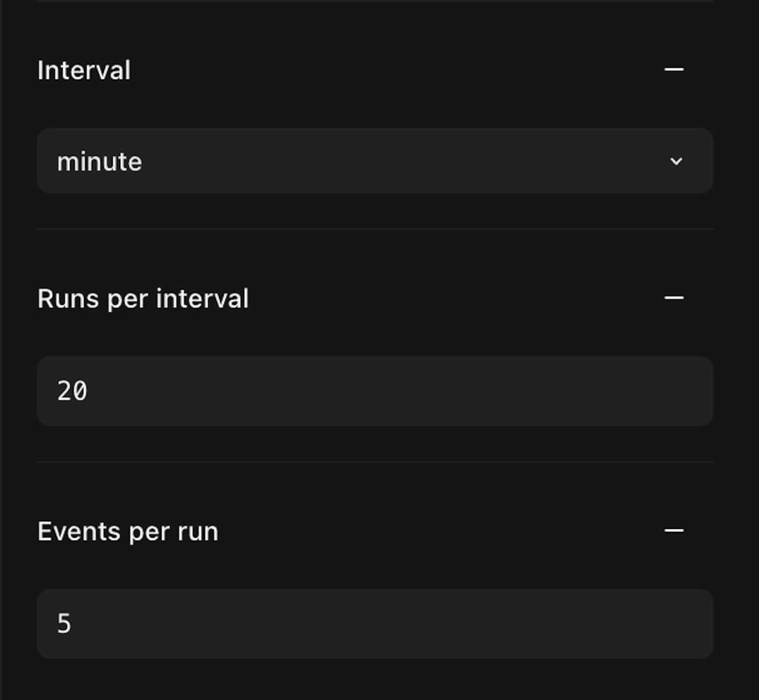Focus the Runs per interval value field

click(374, 391)
